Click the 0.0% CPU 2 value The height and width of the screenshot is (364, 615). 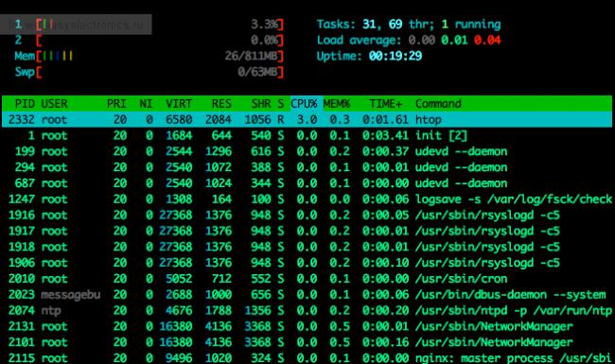264,40
